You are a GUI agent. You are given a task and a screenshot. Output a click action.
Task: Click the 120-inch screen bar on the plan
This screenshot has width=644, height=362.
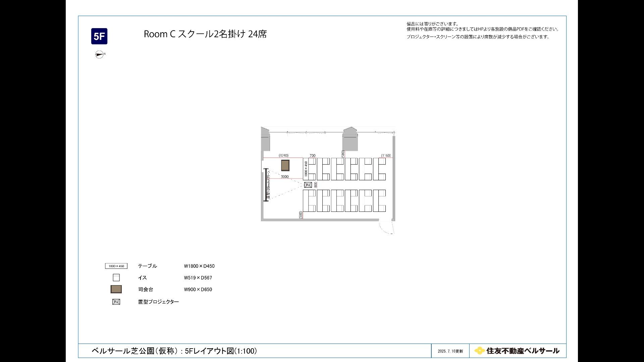(x=266, y=185)
